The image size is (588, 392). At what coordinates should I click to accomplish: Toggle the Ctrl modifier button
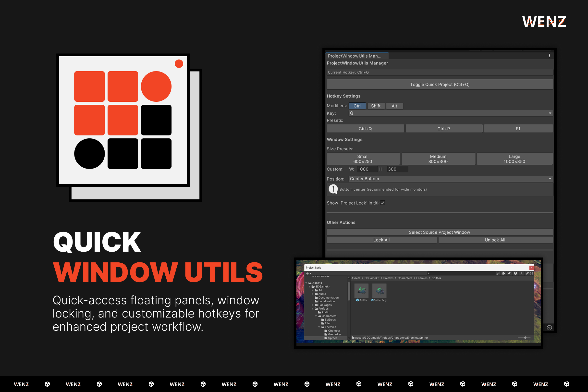(x=357, y=106)
